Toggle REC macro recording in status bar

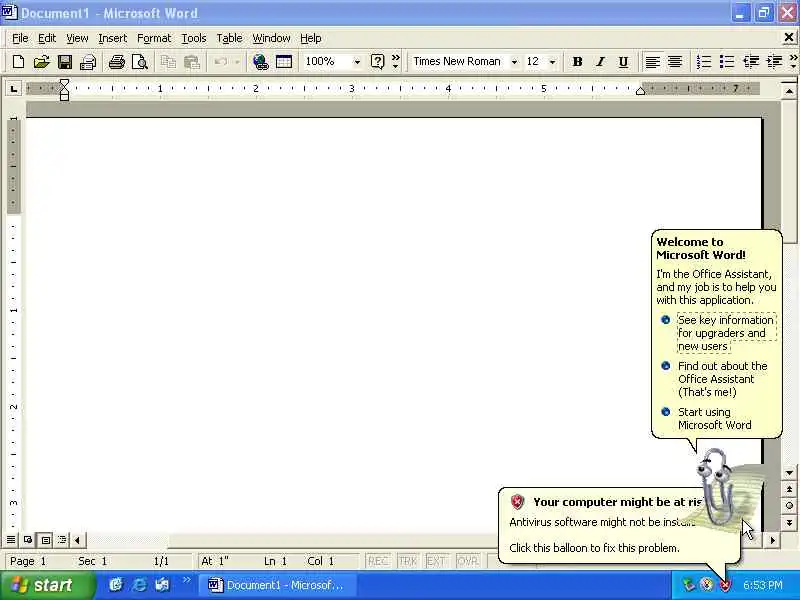pyautogui.click(x=378, y=561)
